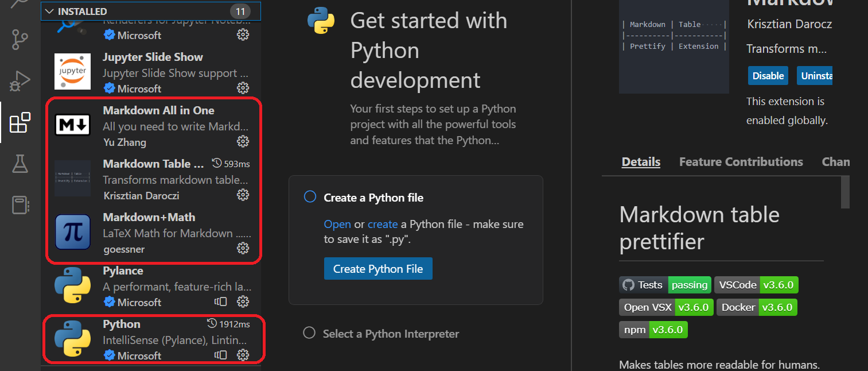Switch to the Changelog tab
This screenshot has width=868, height=371.
[x=836, y=162]
